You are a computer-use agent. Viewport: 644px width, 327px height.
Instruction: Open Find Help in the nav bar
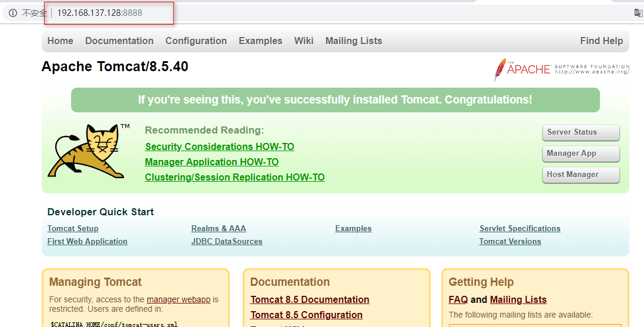tap(601, 41)
